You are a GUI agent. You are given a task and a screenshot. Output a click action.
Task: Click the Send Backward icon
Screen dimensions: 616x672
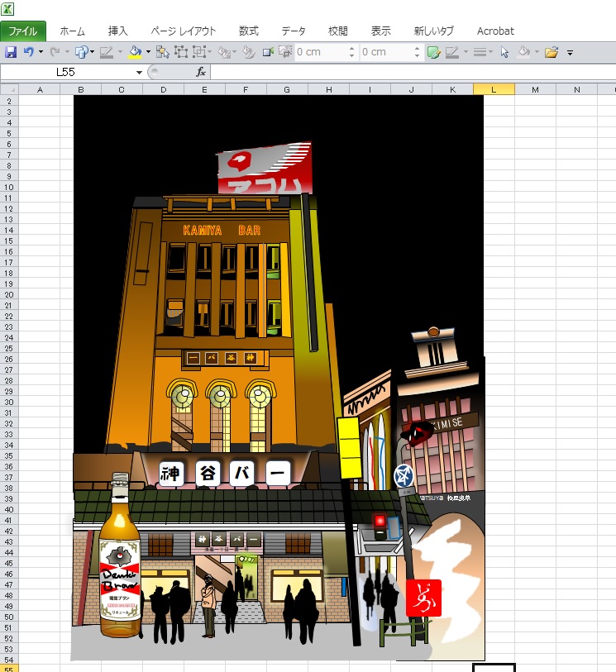[268, 52]
